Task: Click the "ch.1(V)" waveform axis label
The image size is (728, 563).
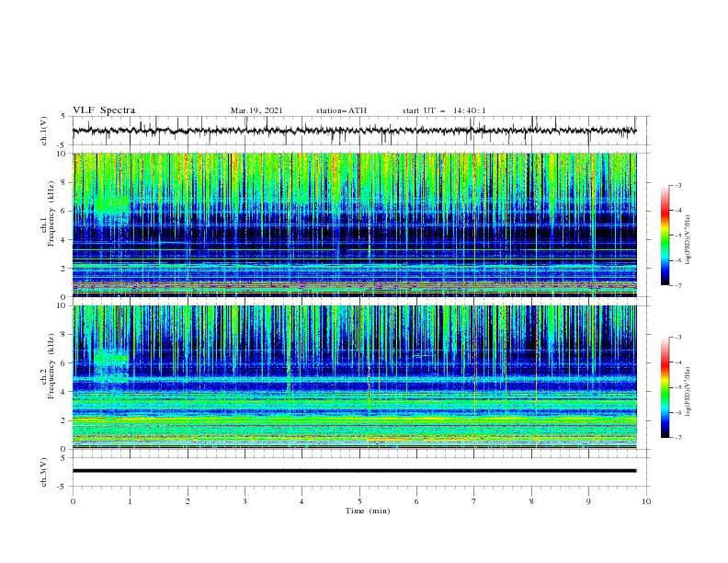Action: [x=44, y=131]
